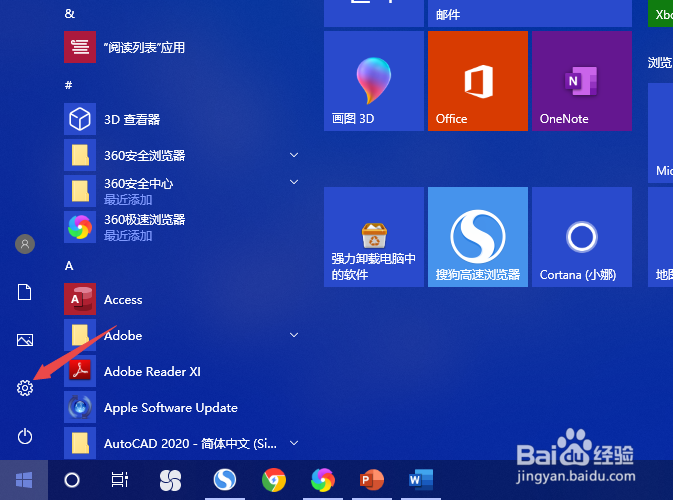Click the Cortana circle on taskbar
Image resolution: width=673 pixels, height=500 pixels.
(72, 480)
